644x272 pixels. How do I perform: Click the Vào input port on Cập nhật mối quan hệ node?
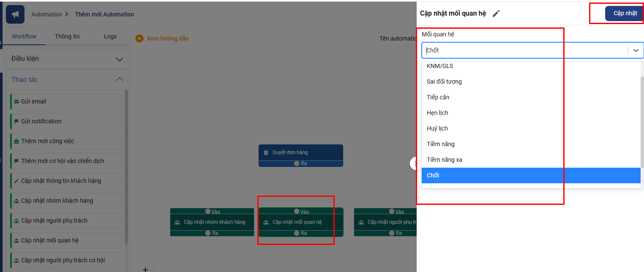[297, 212]
